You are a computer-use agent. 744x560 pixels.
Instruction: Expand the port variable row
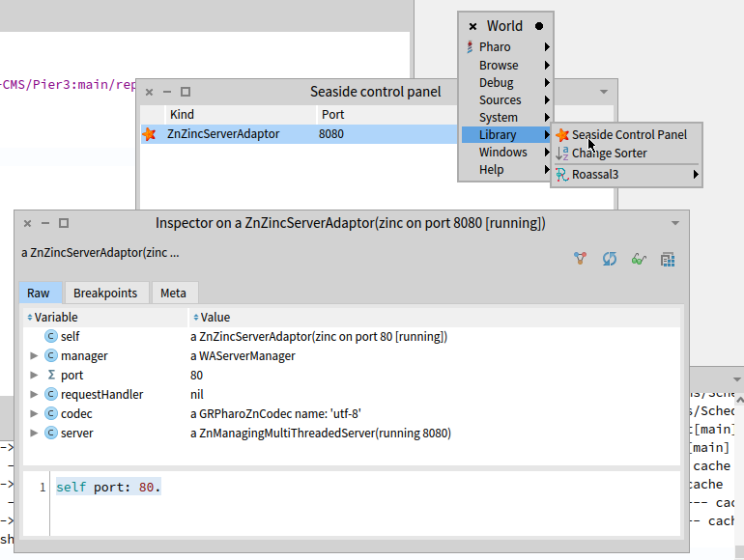click(x=34, y=375)
